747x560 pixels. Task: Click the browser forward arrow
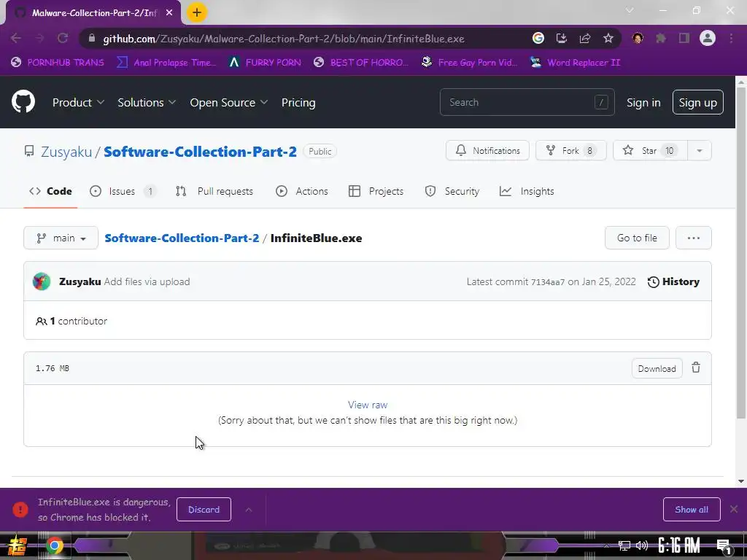39,38
